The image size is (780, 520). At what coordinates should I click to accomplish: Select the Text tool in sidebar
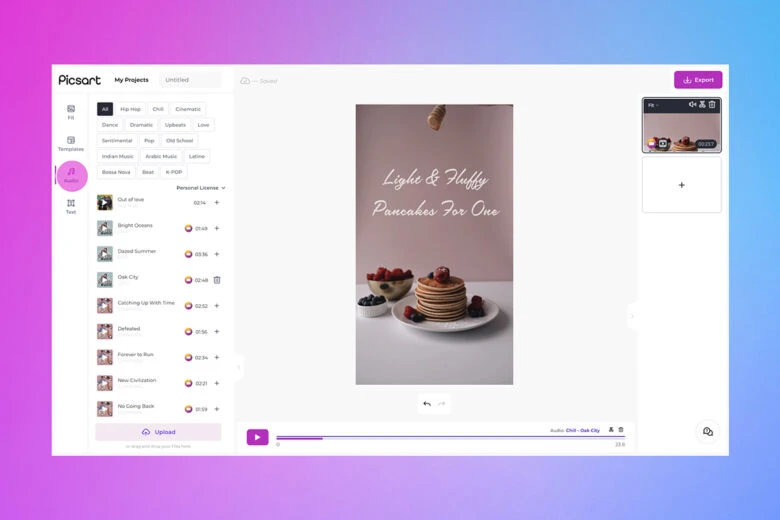(x=71, y=206)
